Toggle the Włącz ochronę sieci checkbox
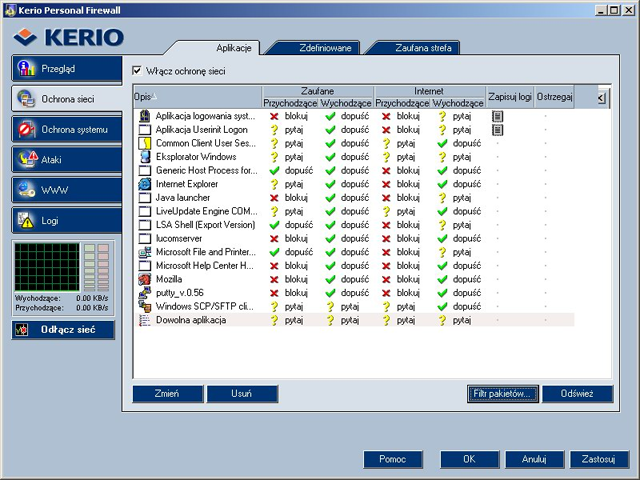Screen dimensions: 640x480 (x=138, y=71)
